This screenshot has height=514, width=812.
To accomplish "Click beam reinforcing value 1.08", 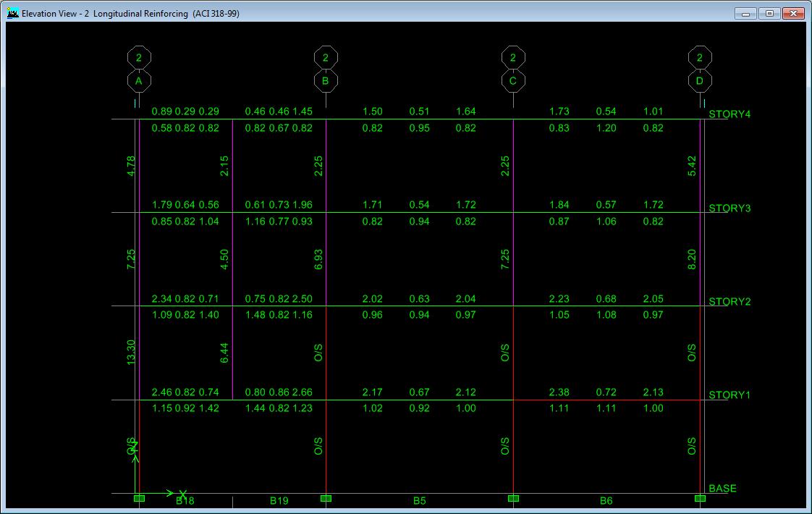I will click(606, 314).
